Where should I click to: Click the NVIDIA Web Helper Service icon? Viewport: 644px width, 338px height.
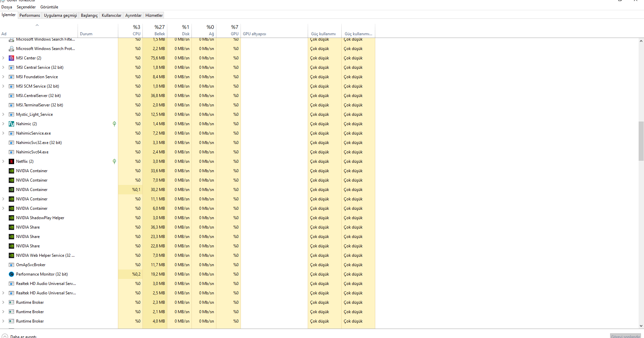pyautogui.click(x=11, y=255)
